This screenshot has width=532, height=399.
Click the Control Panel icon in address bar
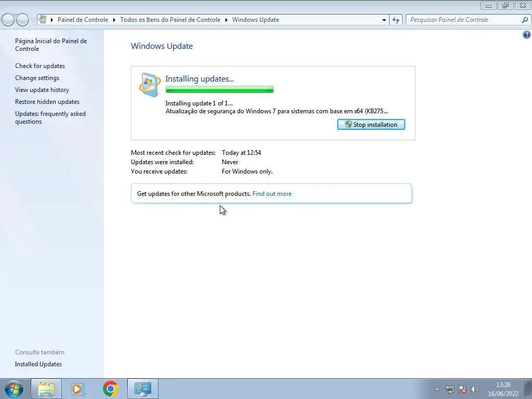tap(43, 19)
